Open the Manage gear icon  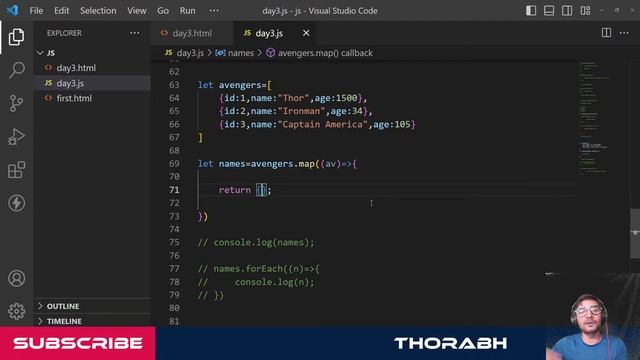click(x=16, y=311)
